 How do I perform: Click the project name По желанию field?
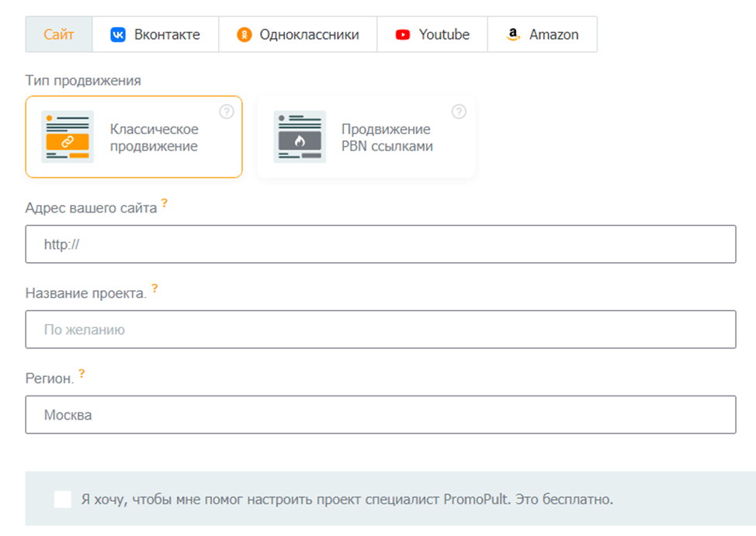click(380, 330)
